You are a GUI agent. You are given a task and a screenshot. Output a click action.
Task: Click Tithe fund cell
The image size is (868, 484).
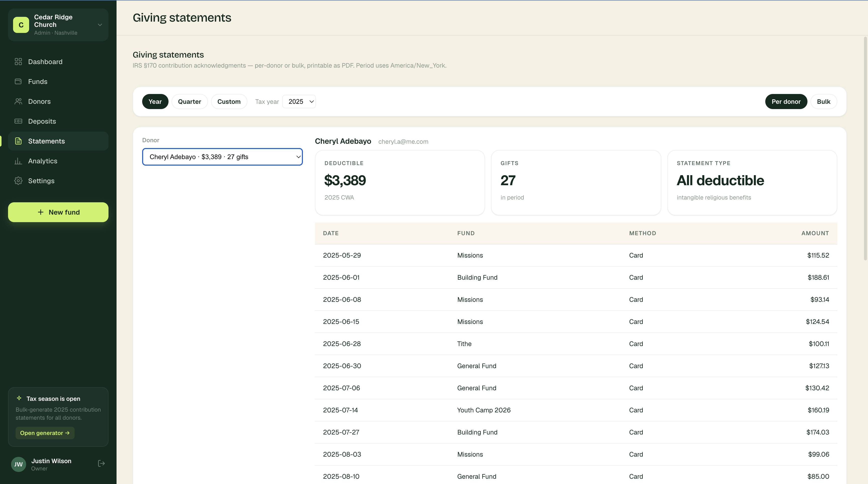[464, 344]
